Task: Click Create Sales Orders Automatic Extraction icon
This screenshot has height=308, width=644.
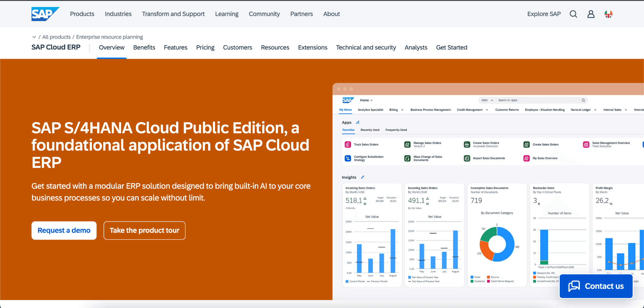Action: 467,144
